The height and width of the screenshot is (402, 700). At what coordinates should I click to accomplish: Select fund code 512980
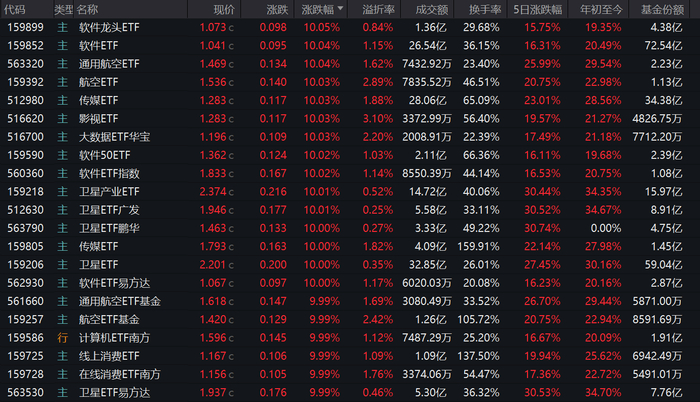tap(25, 100)
